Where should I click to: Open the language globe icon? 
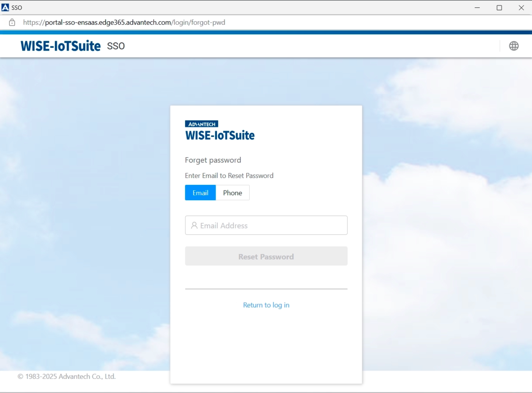(x=514, y=46)
